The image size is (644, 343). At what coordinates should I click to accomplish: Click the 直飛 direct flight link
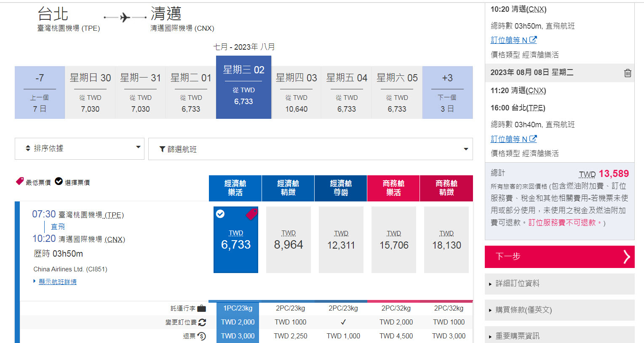(58, 227)
